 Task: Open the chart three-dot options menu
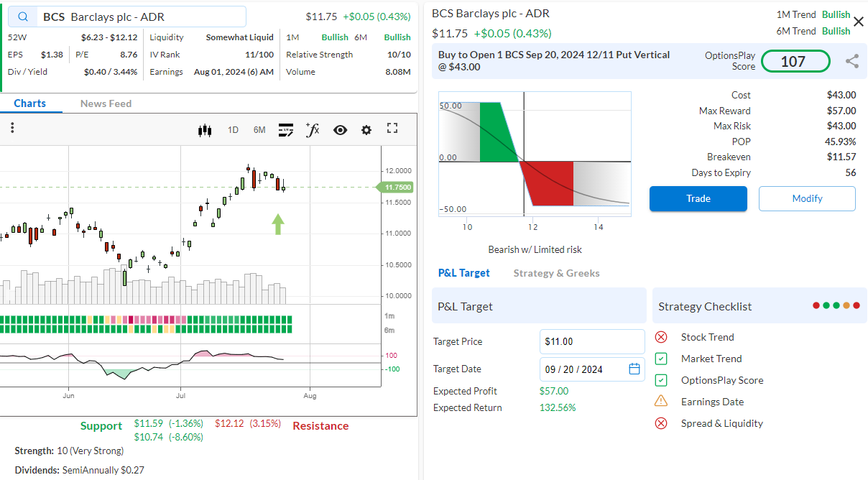[12, 129]
